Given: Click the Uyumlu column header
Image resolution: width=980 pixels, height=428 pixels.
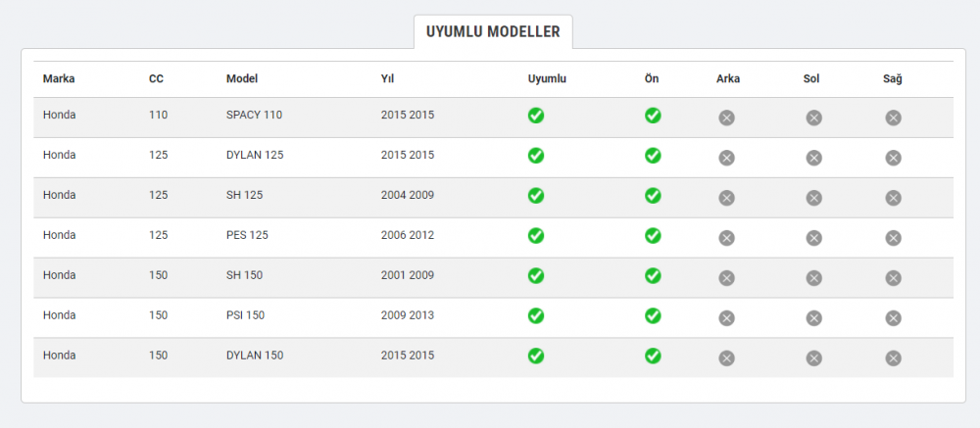Looking at the screenshot, I should [547, 78].
